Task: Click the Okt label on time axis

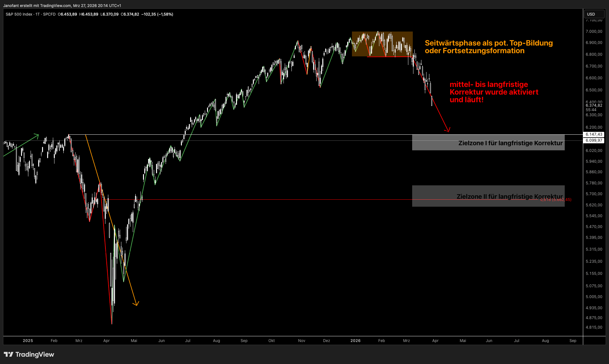Action: (271, 341)
